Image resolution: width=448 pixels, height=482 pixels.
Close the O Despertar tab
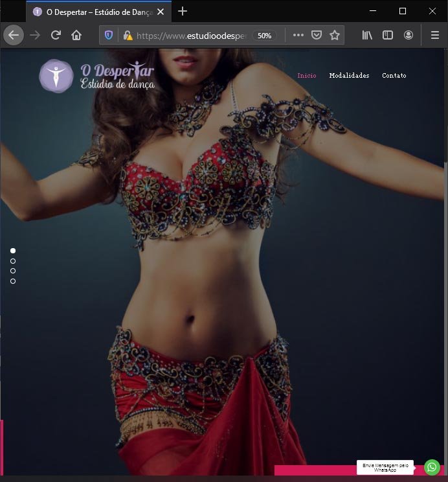161,12
